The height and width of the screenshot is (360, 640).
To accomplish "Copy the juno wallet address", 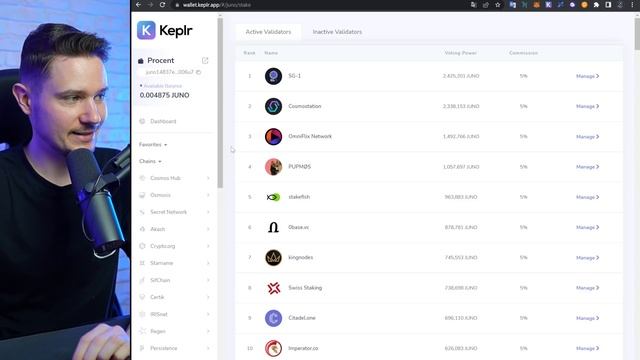I will [x=199, y=72].
